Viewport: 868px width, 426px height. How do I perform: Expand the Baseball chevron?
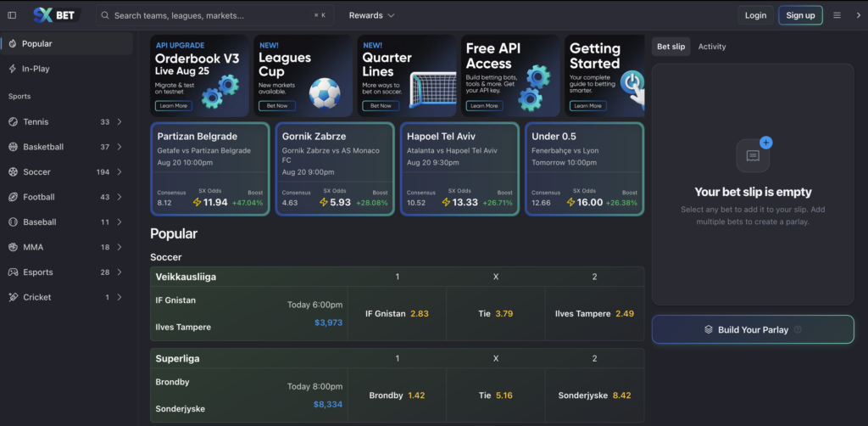[120, 221]
